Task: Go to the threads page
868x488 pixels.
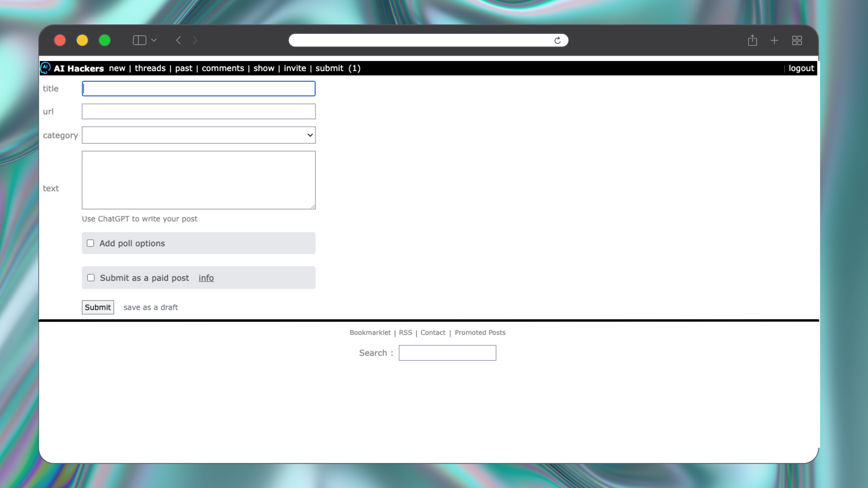Action: click(150, 68)
